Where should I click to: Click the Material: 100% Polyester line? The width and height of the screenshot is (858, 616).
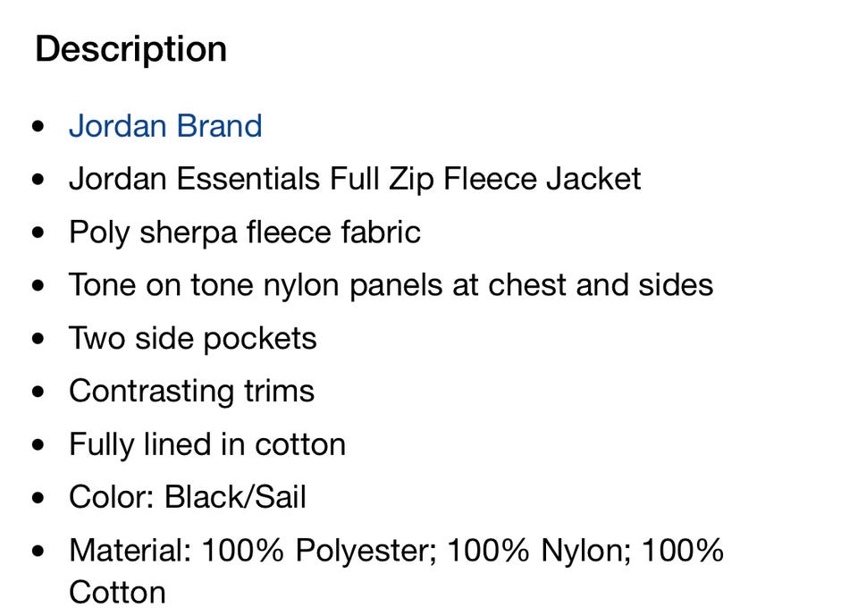pos(396,551)
